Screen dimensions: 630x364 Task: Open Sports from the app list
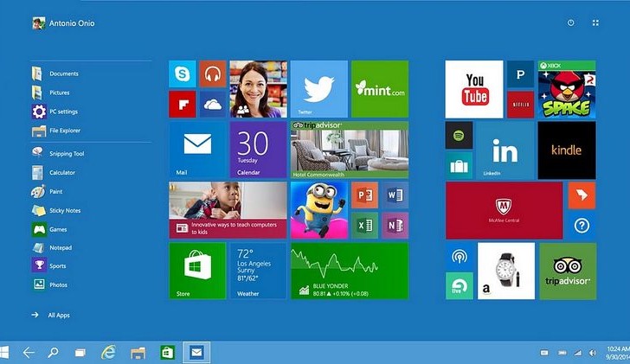[49, 265]
